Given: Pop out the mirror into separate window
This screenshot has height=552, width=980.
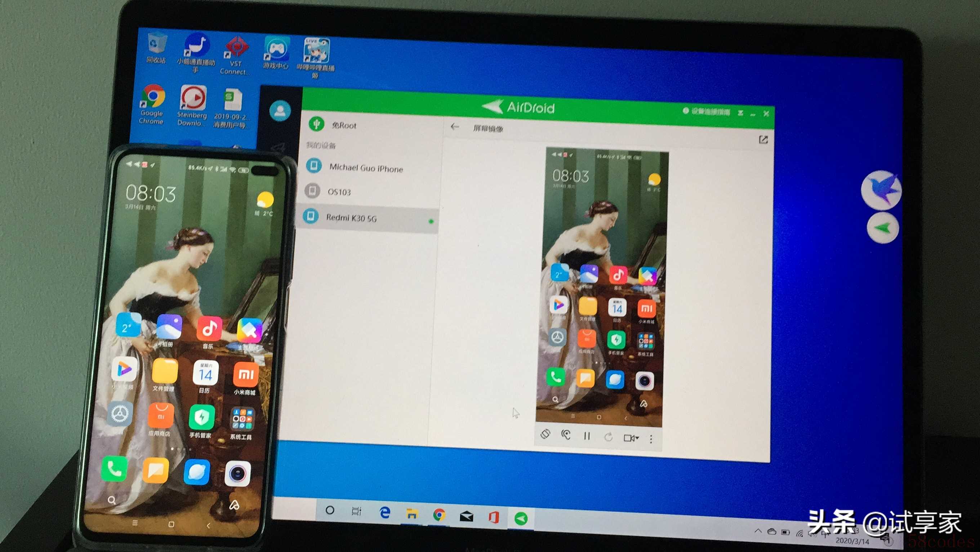Looking at the screenshot, I should (763, 139).
